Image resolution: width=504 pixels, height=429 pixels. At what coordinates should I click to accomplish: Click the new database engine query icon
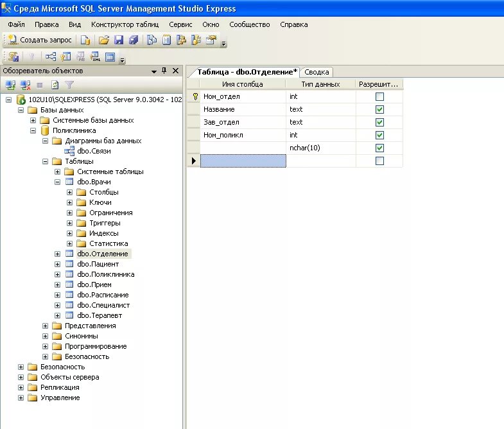pyautogui.click(x=85, y=40)
